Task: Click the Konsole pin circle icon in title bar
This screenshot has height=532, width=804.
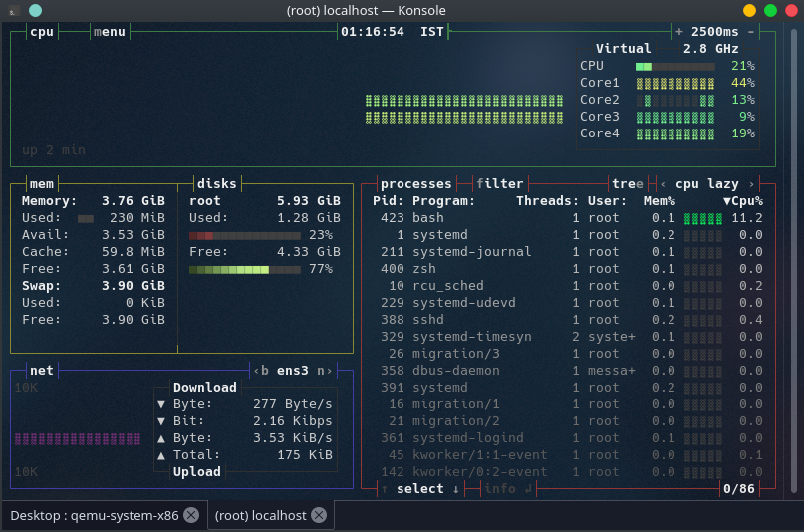Action: tap(36, 11)
